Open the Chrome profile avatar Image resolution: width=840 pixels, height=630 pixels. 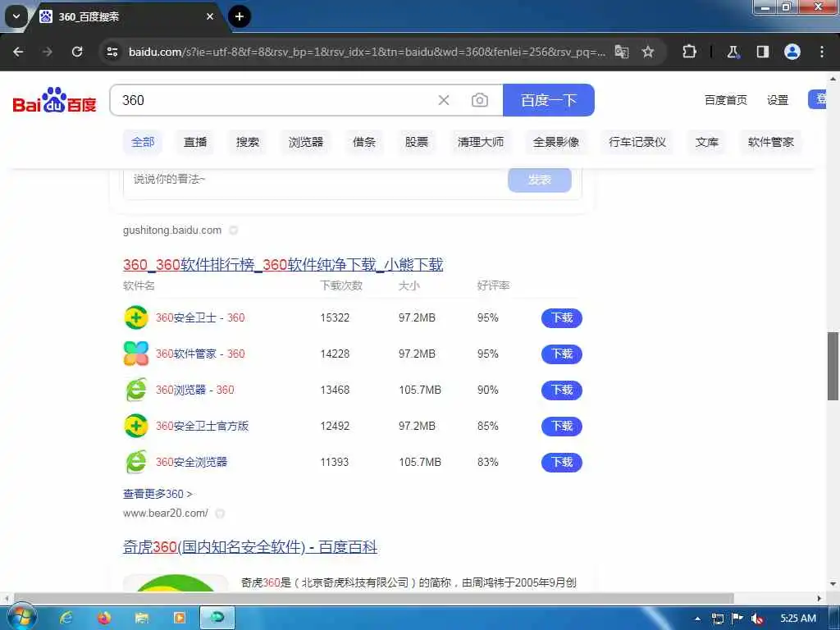point(792,52)
